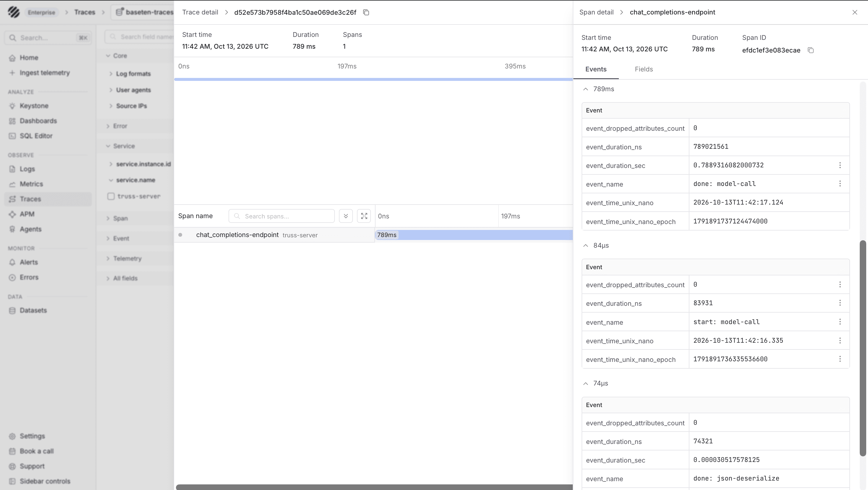Click Span detail breadcrumb
The image size is (868, 490).
point(596,12)
